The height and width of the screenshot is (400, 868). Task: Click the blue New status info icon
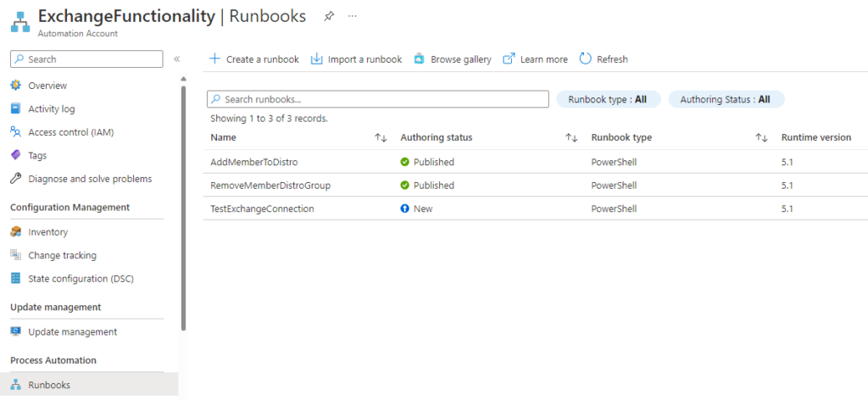point(404,208)
